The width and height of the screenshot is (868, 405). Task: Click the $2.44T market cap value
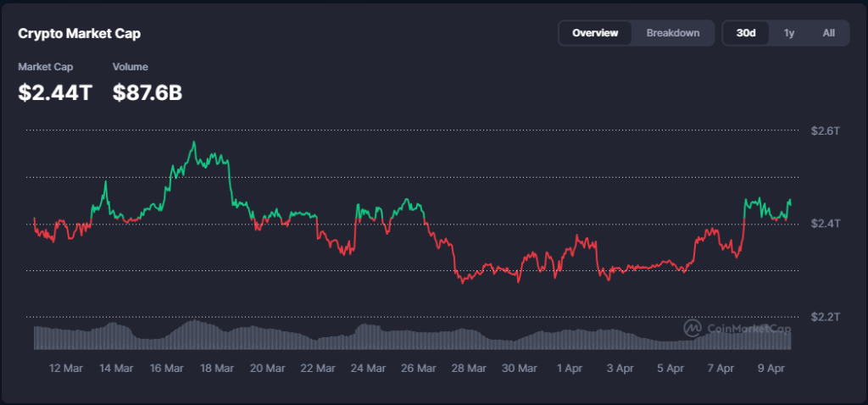55,93
